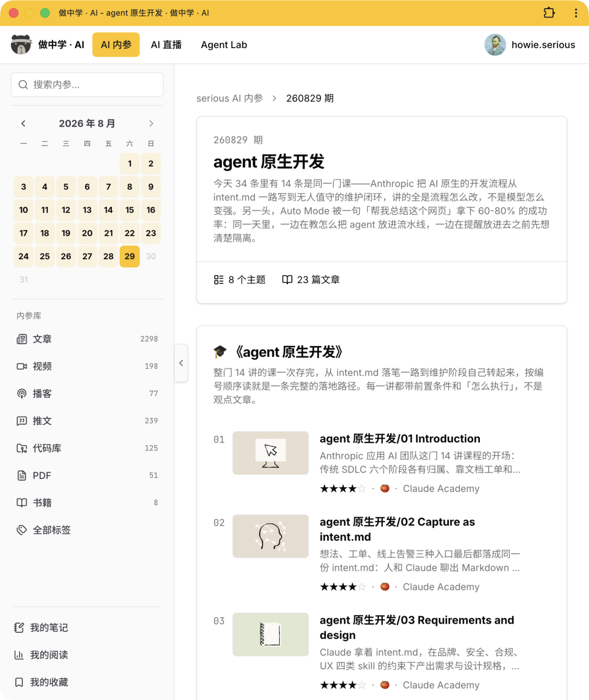Click the 代码库 repository icon
Image resolution: width=589 pixels, height=700 pixels.
(22, 448)
